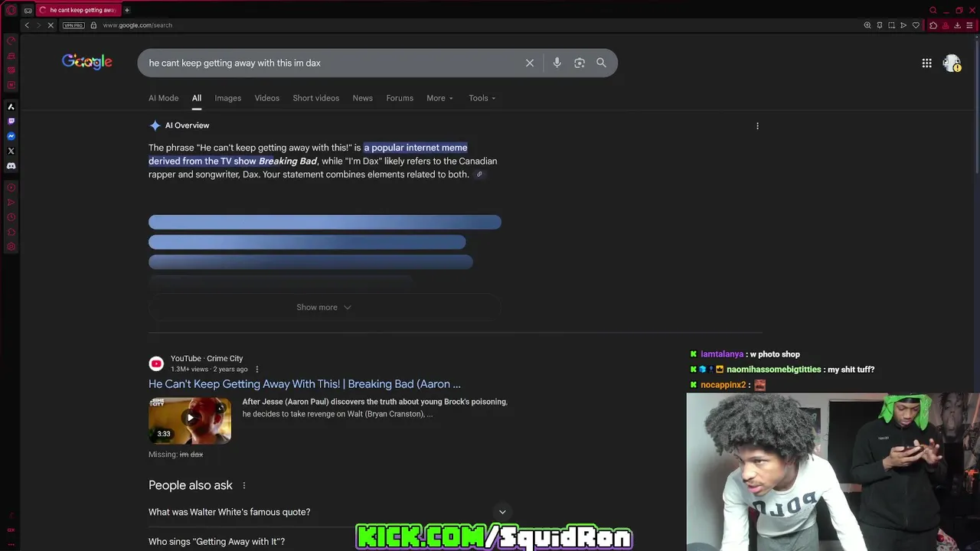This screenshot has height=551, width=980.
Task: Switch to News tab
Action: [362, 98]
